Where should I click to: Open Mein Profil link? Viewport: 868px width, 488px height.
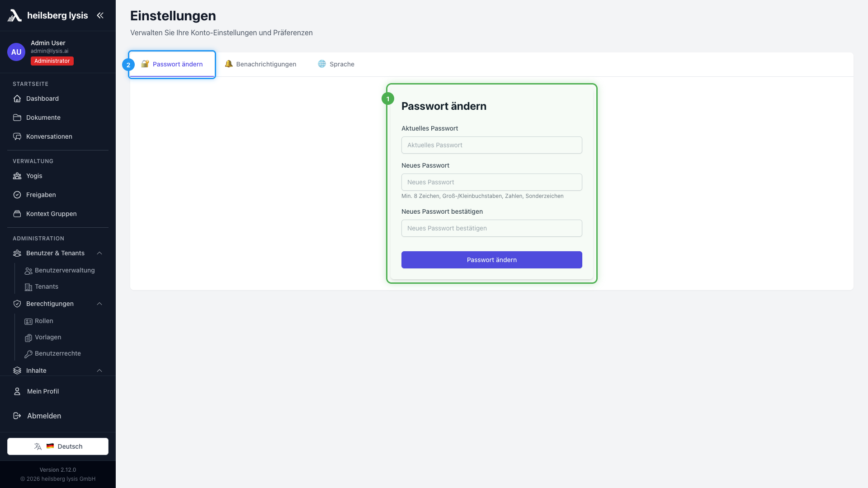coord(43,391)
